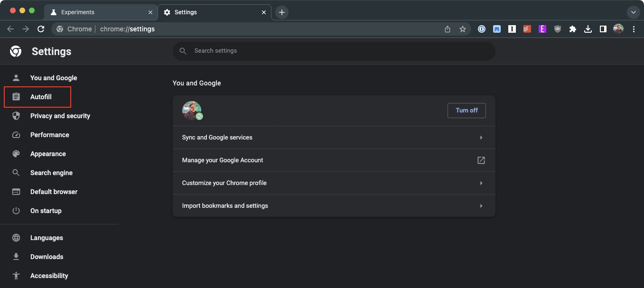Click the share page icon

[x=448, y=29]
